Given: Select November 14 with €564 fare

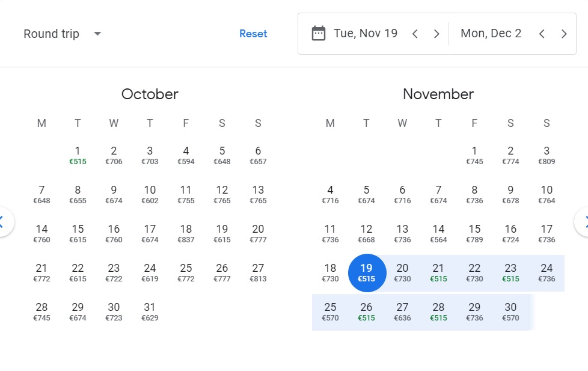Looking at the screenshot, I should pyautogui.click(x=438, y=233).
